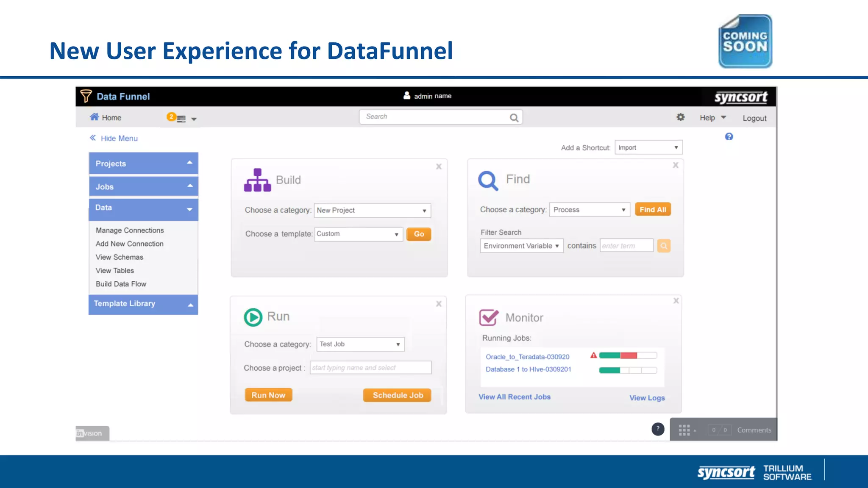Open the Database 1 to HIve-0309201 job link
This screenshot has width=868, height=488.
tap(529, 369)
